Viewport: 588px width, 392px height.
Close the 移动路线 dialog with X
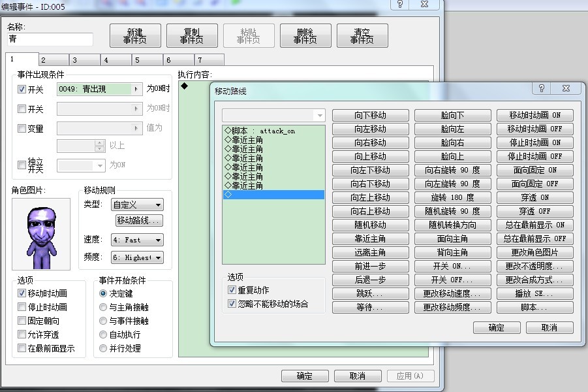pyautogui.click(x=566, y=88)
